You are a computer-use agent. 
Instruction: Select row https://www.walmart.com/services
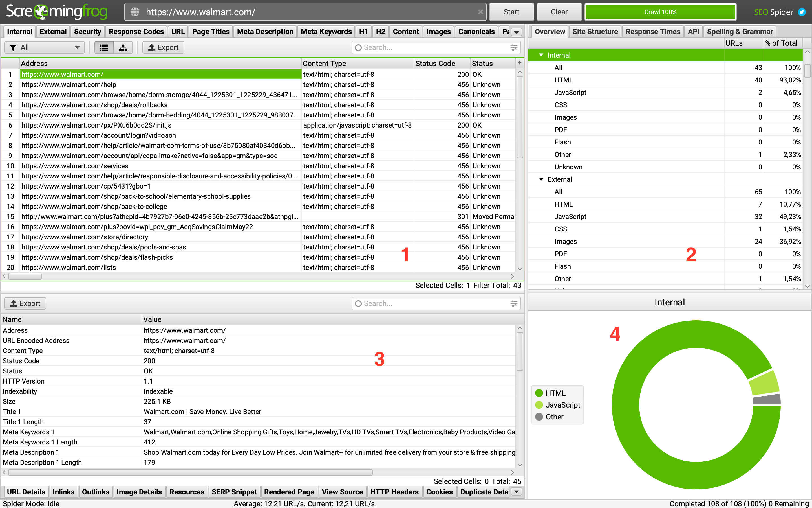click(x=258, y=166)
